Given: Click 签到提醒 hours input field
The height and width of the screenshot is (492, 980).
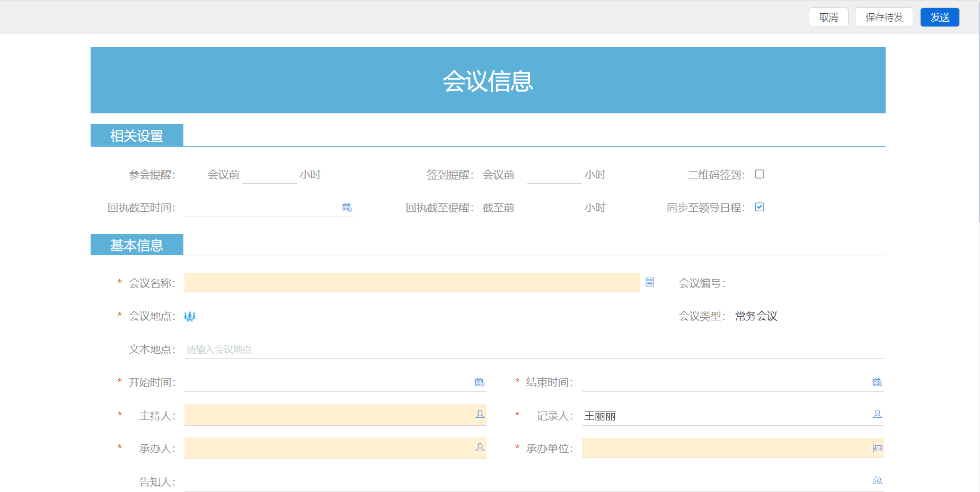Looking at the screenshot, I should [554, 175].
